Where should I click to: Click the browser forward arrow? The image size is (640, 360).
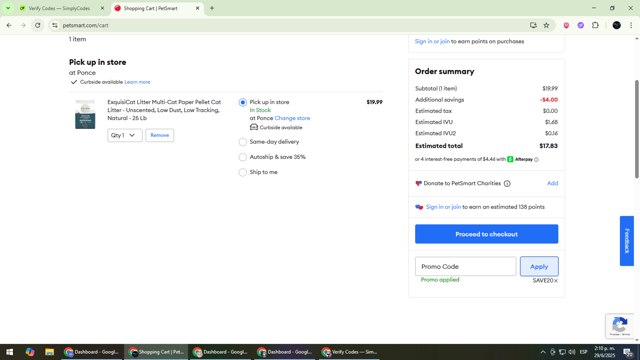click(23, 25)
